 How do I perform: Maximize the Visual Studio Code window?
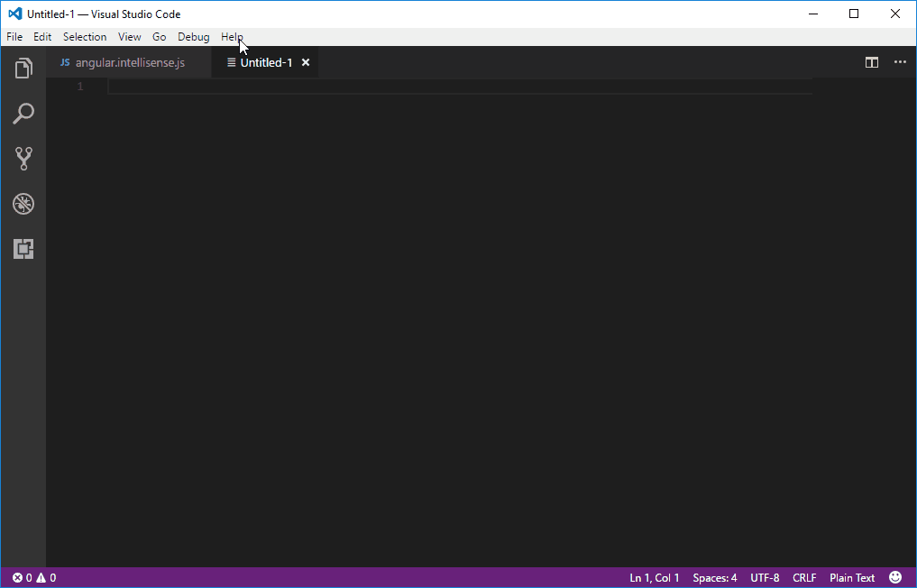(854, 14)
